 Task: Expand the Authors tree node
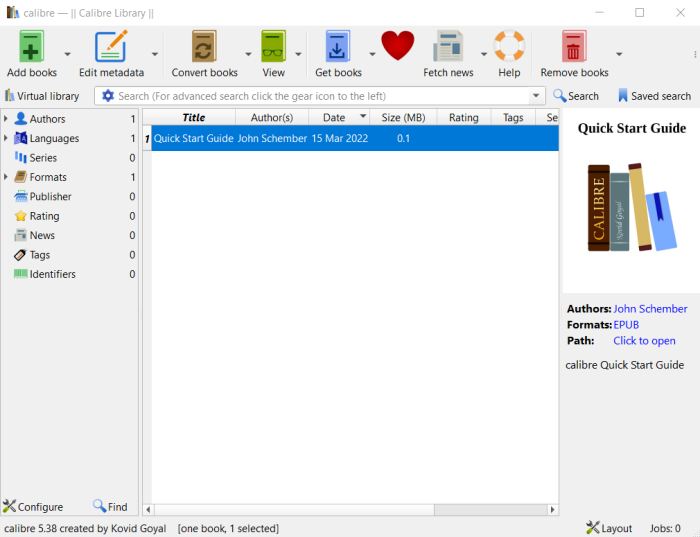point(6,119)
